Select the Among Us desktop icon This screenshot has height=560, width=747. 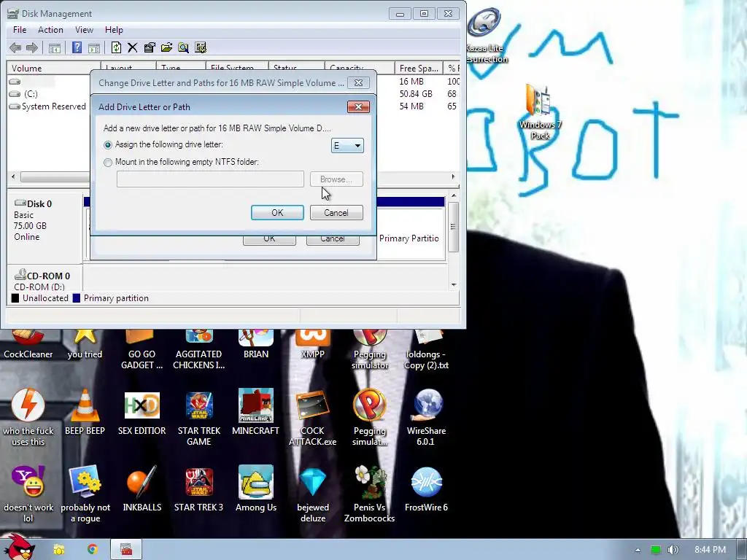coord(256,489)
